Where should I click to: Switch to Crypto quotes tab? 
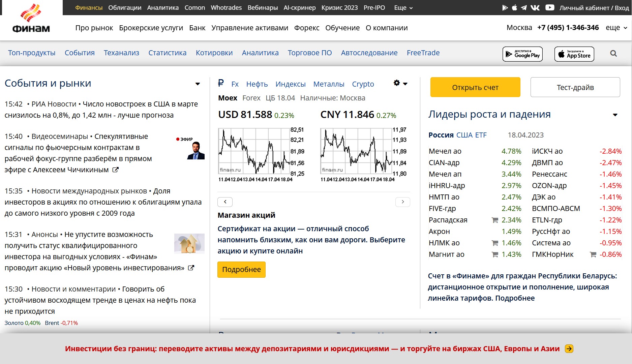click(363, 84)
